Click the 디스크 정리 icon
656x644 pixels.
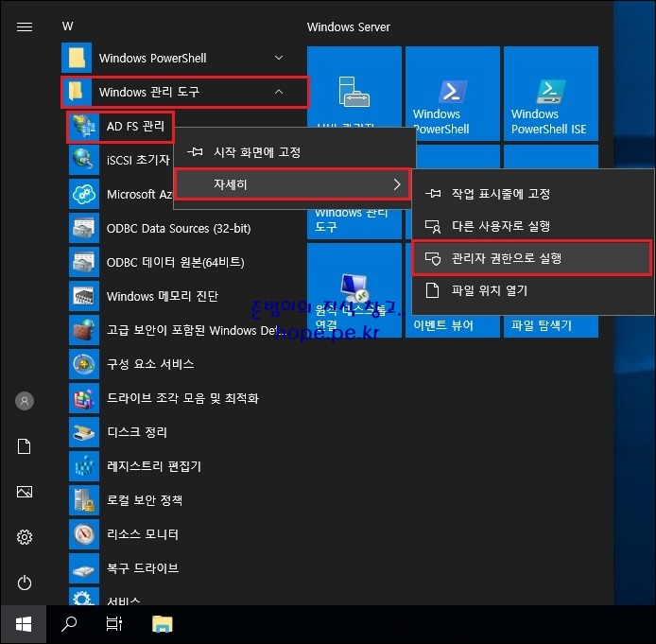pos(84,432)
